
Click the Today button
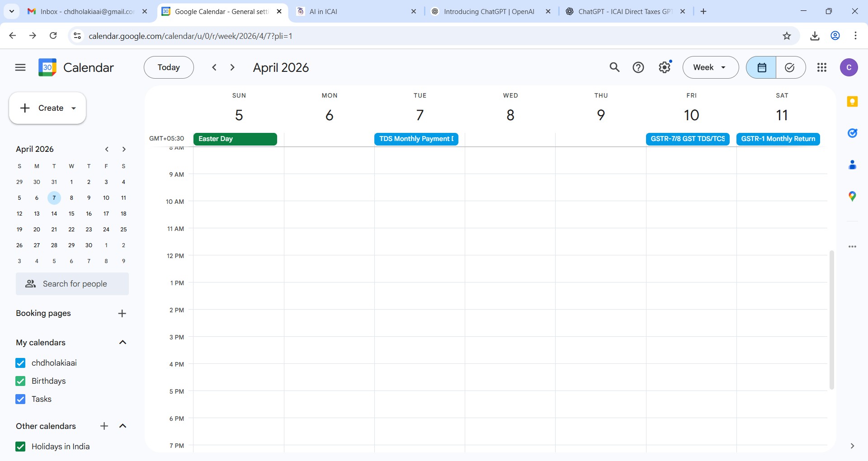(x=169, y=67)
